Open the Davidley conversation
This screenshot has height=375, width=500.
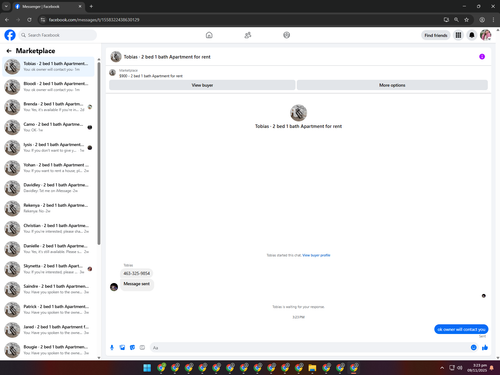point(49,188)
